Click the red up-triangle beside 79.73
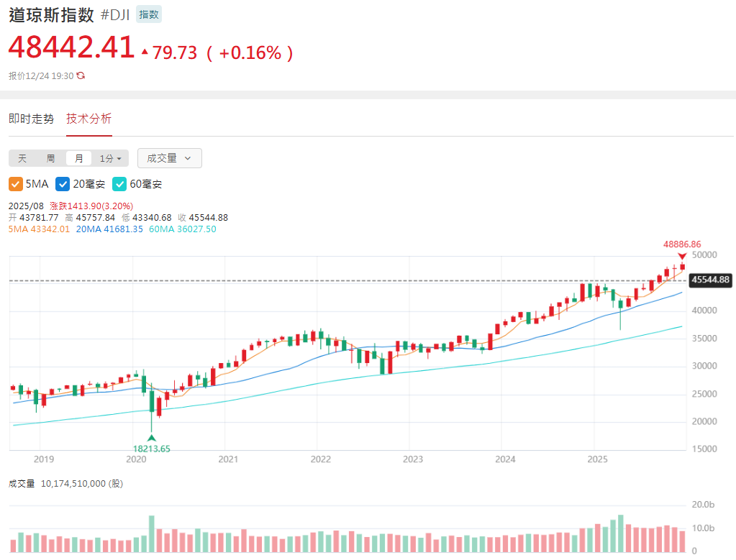This screenshot has height=560, width=736. pos(145,52)
